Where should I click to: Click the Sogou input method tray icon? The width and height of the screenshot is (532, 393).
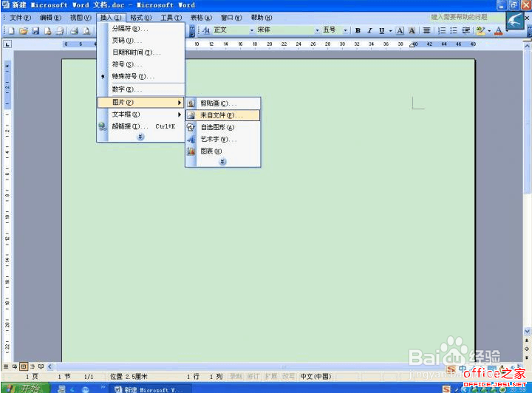pos(446,389)
